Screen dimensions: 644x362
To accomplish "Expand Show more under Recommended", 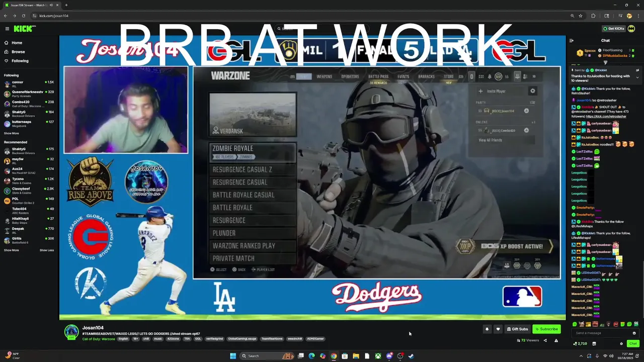I will (x=12, y=250).
